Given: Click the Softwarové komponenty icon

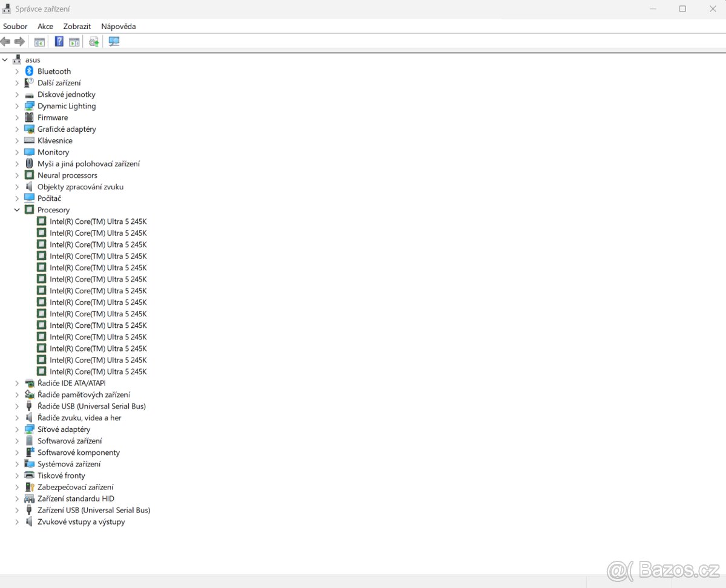Looking at the screenshot, I should pos(29,452).
